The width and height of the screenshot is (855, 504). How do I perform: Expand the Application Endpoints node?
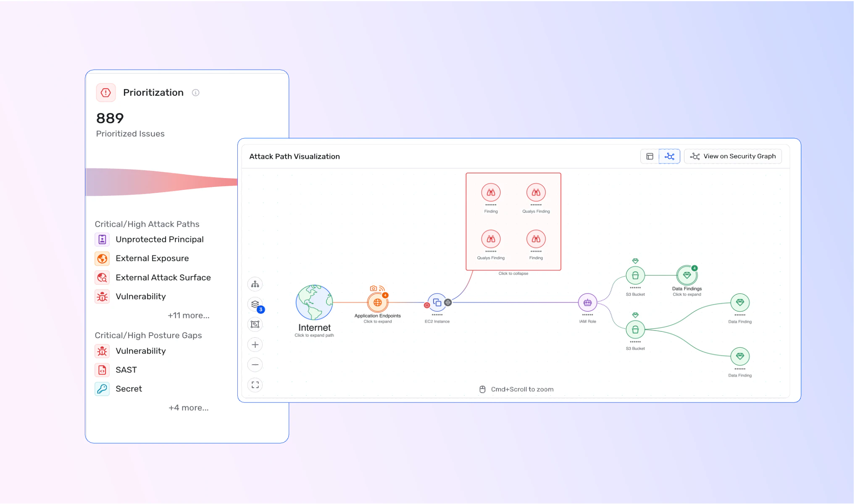coord(378,302)
